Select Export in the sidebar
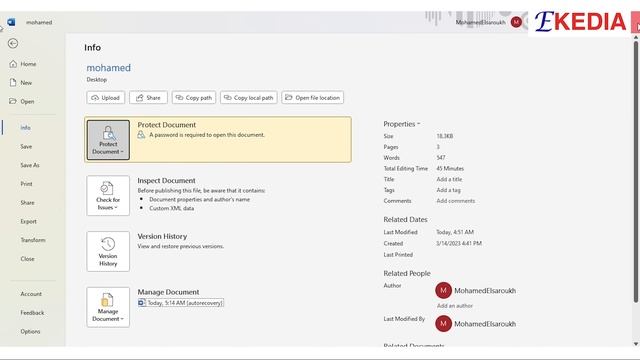The image size is (640, 360). [29, 222]
